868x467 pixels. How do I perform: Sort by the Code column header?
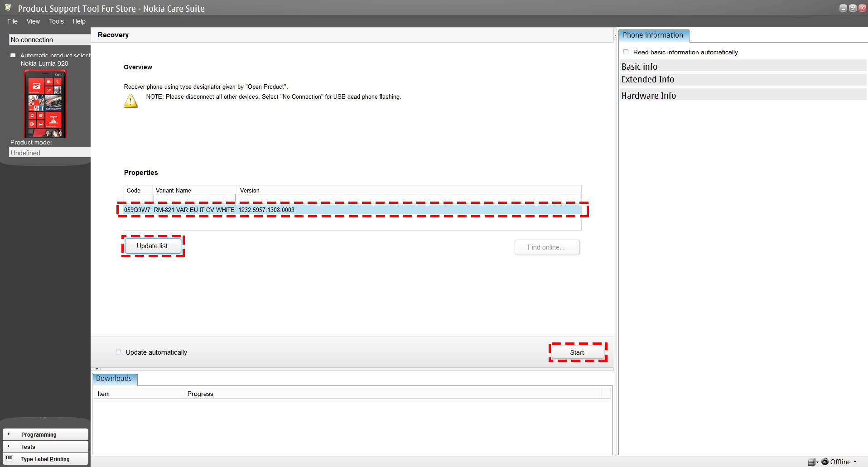[x=133, y=190]
